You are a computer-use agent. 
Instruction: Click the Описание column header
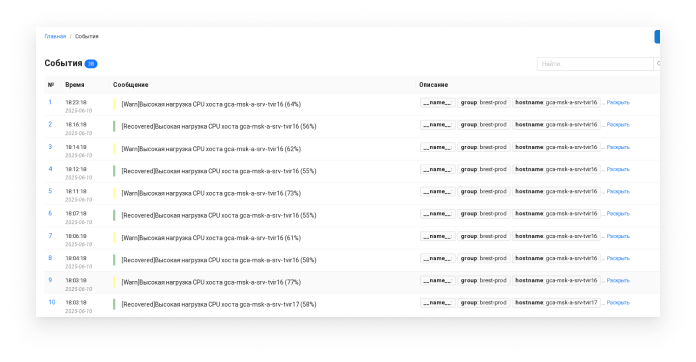pos(433,85)
